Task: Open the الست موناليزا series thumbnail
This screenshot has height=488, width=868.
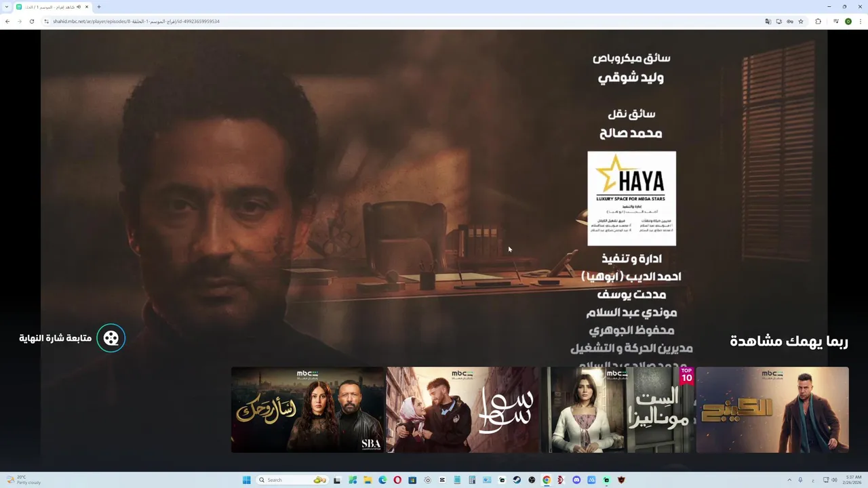Action: pyautogui.click(x=618, y=409)
